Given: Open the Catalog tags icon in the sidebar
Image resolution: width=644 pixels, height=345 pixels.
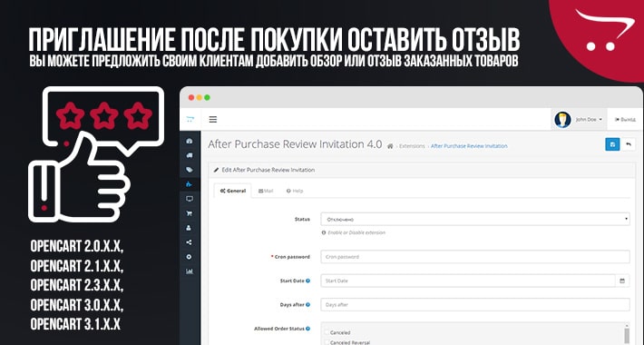Looking at the screenshot, I should tap(190, 170).
